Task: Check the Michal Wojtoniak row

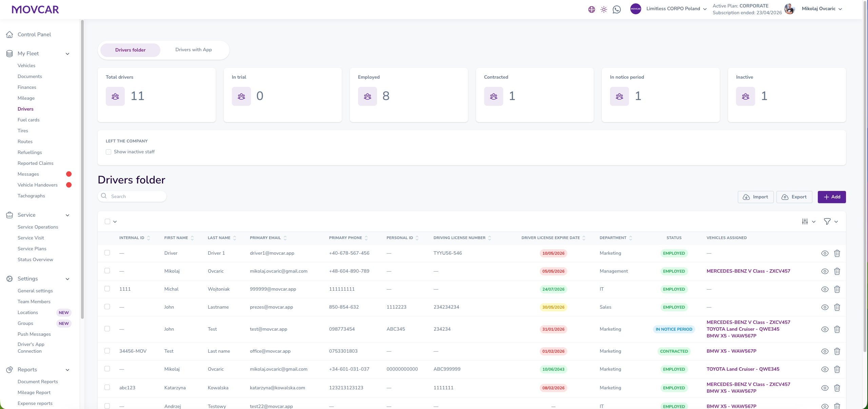Action: click(x=107, y=289)
